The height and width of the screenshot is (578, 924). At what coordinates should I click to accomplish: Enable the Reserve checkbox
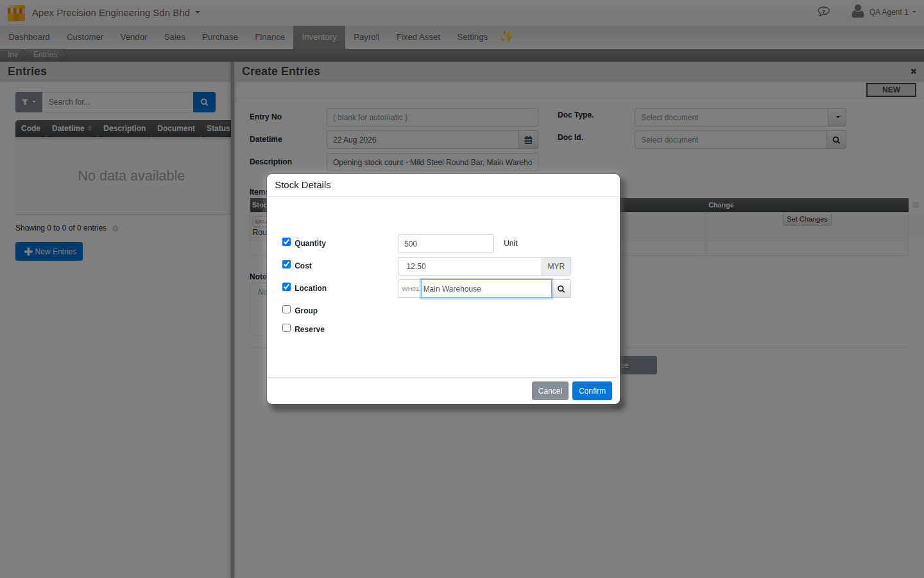pyautogui.click(x=286, y=328)
